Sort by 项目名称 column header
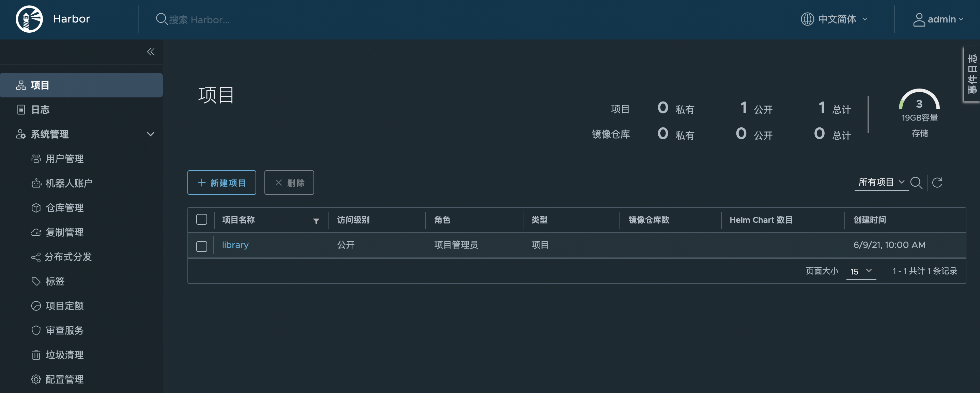Screen dimensions: 980x393 tap(238, 220)
